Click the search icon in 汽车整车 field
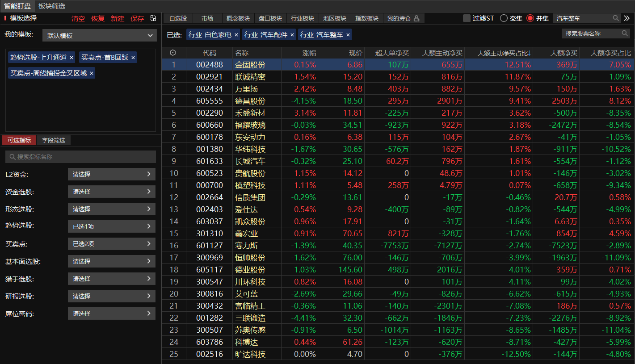This screenshot has width=635, height=364. coord(616,18)
